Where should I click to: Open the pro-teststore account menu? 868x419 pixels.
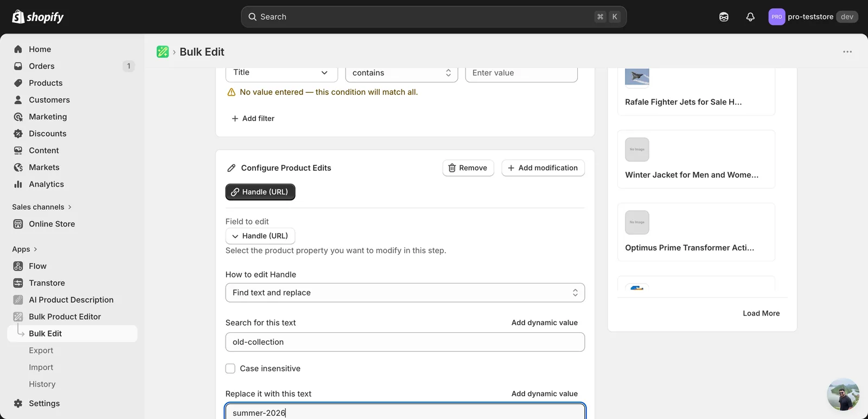(x=813, y=17)
